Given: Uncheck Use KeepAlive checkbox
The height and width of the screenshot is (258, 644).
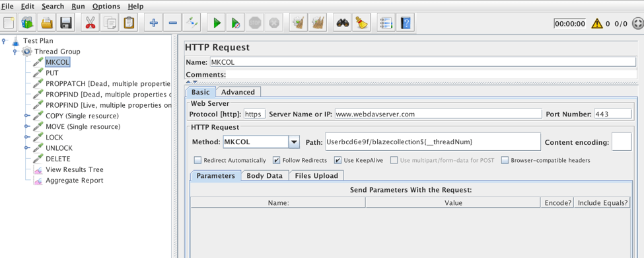Looking at the screenshot, I should [338, 160].
